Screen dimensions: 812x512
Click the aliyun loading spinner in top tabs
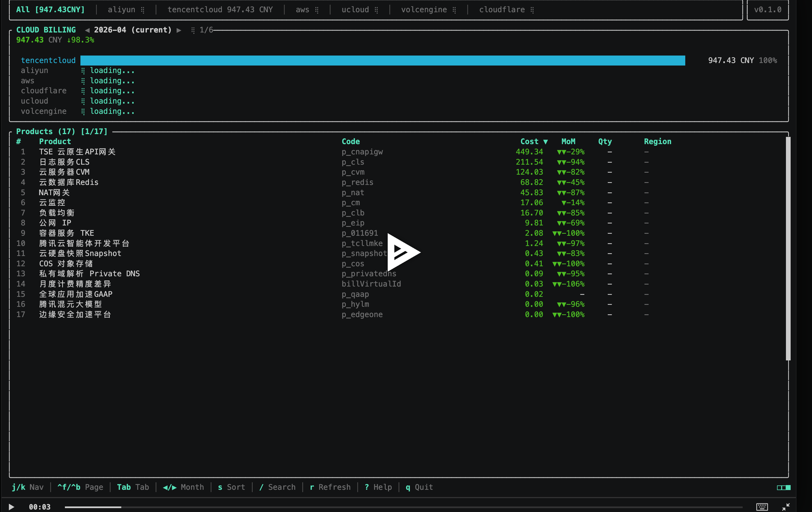tap(143, 10)
